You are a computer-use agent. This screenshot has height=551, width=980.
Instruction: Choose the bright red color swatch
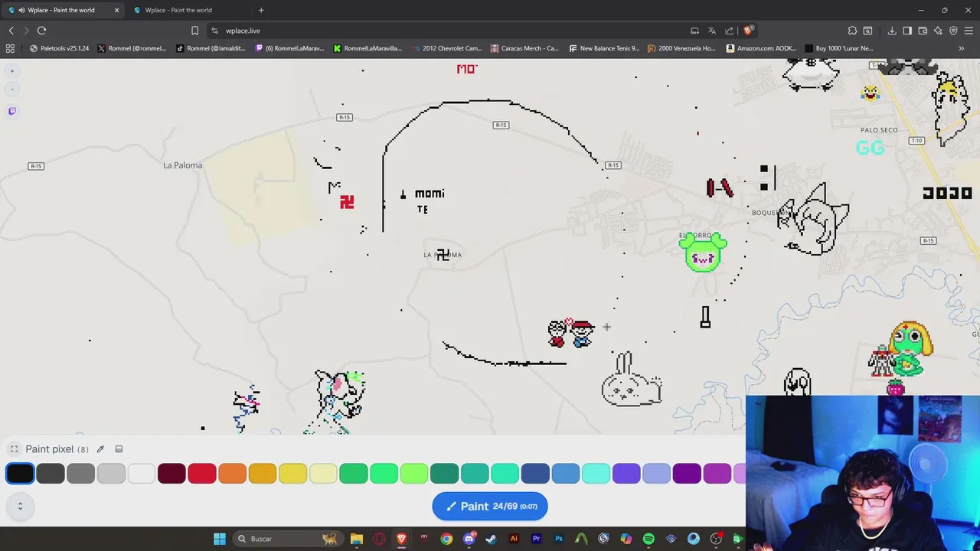point(202,474)
